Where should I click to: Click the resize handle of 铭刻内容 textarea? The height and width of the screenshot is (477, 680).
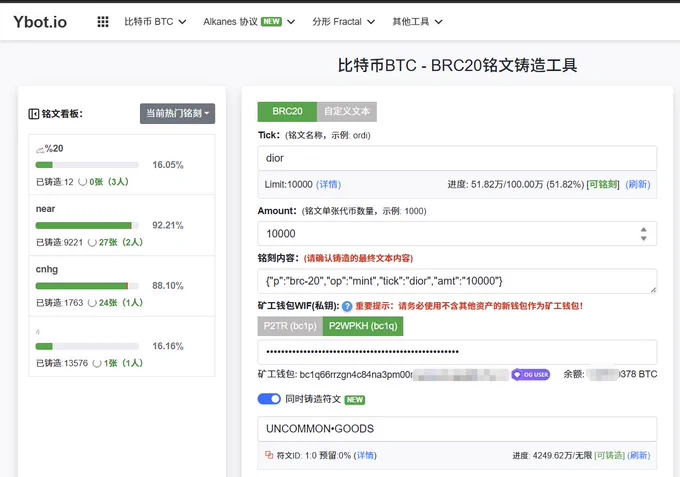pos(653,290)
